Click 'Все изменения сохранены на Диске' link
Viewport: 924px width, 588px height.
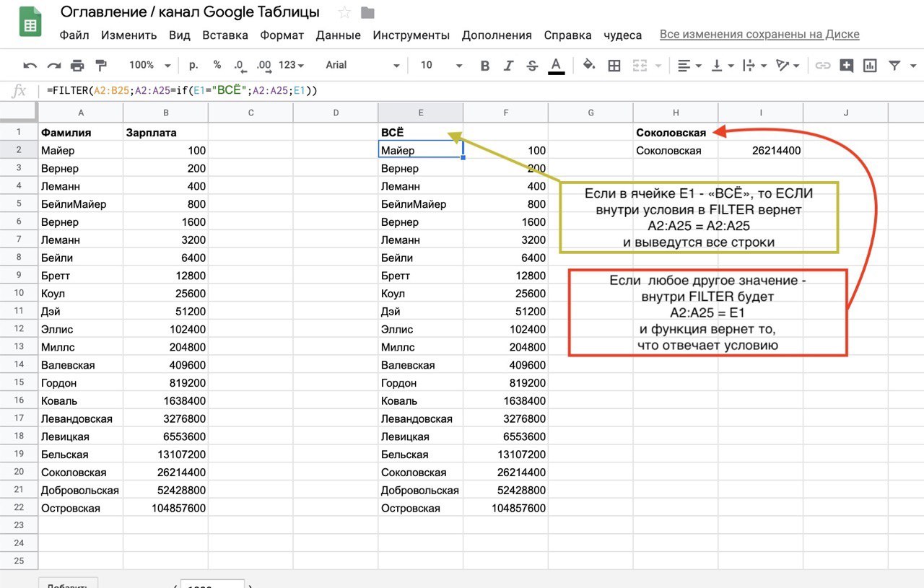(x=759, y=35)
